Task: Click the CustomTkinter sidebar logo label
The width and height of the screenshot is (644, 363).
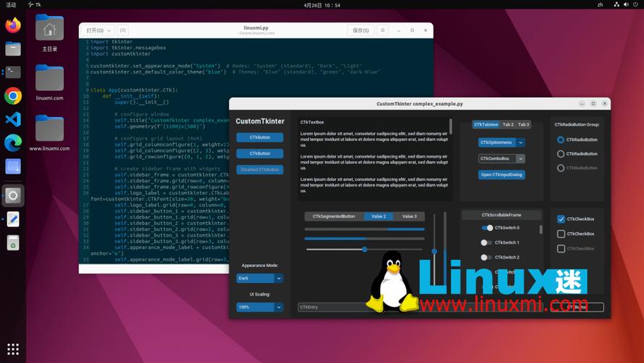Action: pyautogui.click(x=260, y=121)
